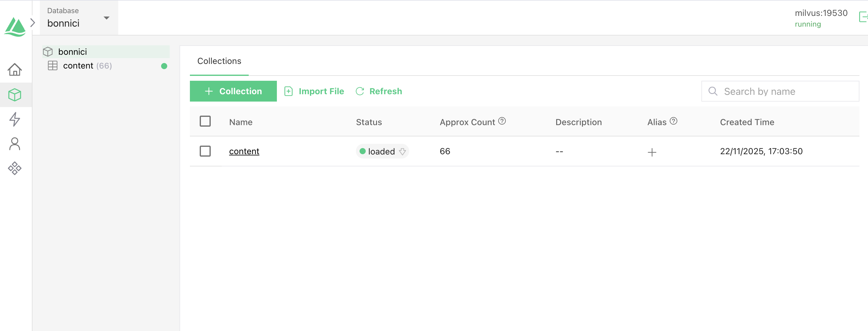Click the Search by name field
The height and width of the screenshot is (331, 868).
pyautogui.click(x=780, y=91)
